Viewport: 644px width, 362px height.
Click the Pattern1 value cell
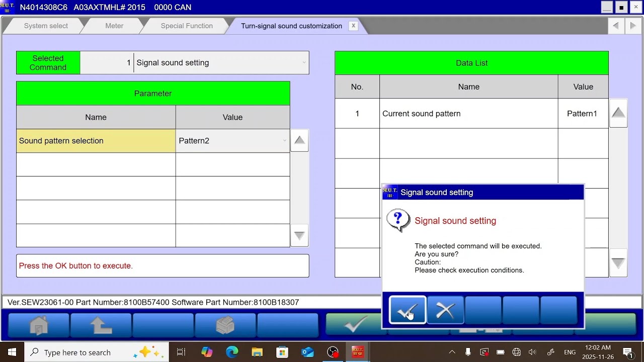pos(583,114)
